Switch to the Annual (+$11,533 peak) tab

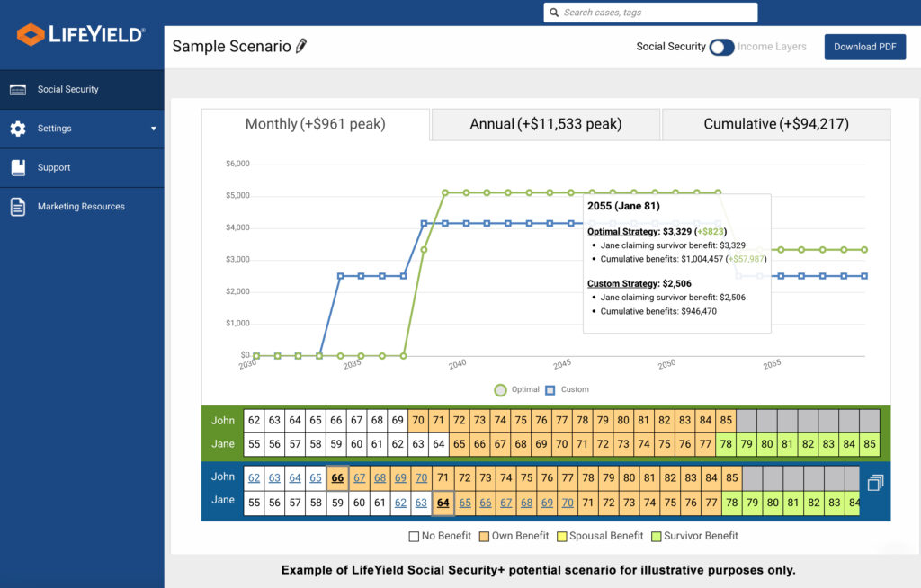pos(545,124)
